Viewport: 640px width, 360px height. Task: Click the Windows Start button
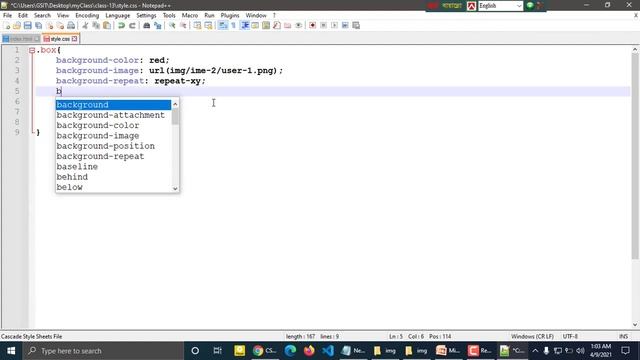(x=11, y=351)
